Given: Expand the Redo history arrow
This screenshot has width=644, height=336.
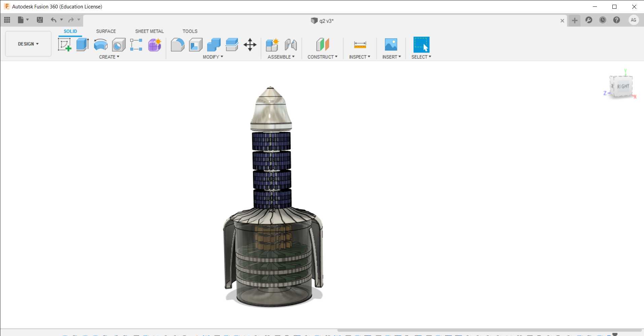Looking at the screenshot, I should 79,20.
